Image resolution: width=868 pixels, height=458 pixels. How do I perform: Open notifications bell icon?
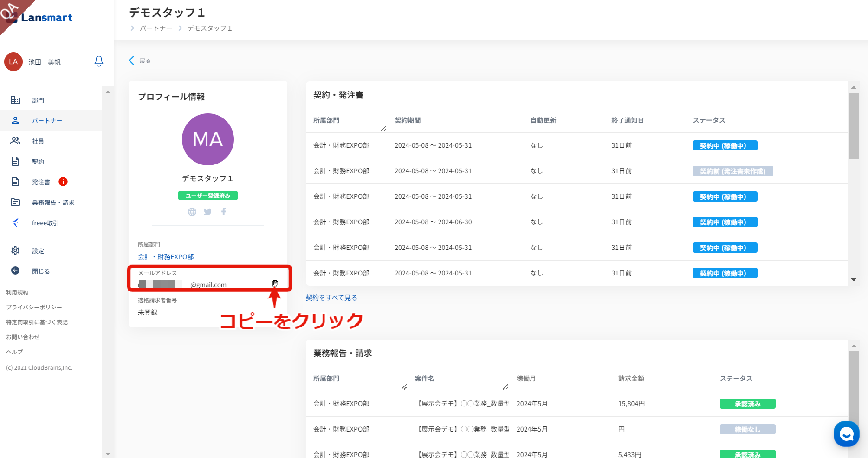click(x=99, y=61)
